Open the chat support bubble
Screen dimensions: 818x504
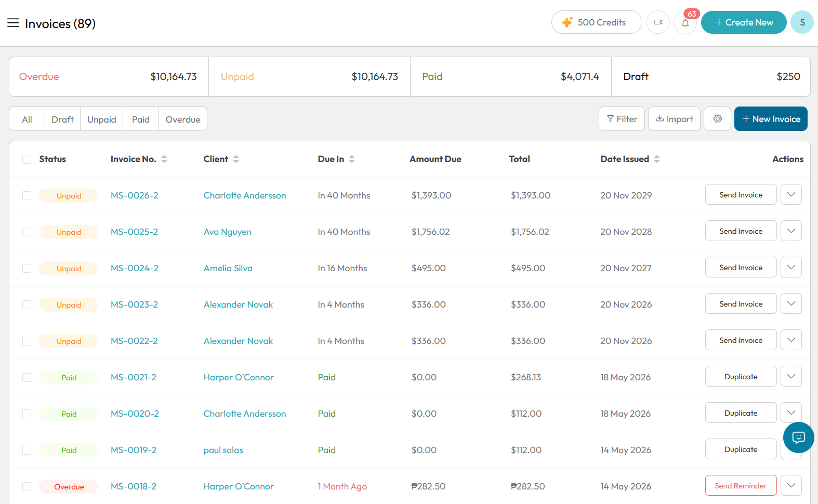(x=799, y=437)
